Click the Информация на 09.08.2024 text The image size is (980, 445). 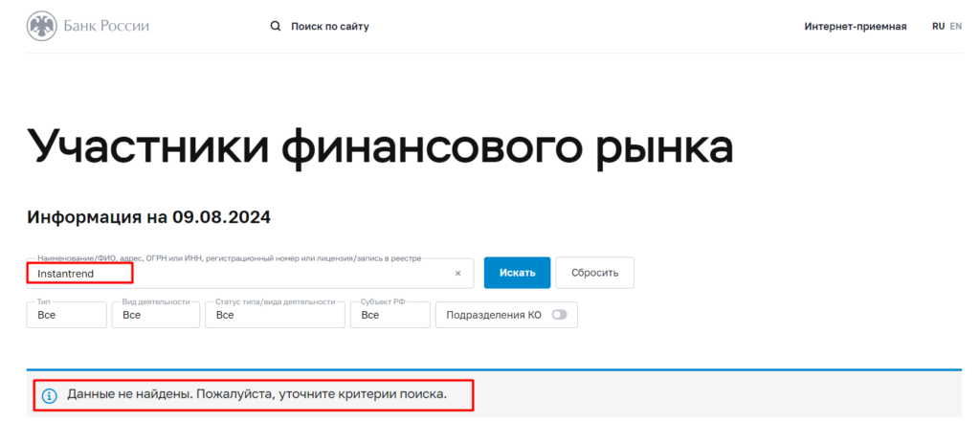pos(148,217)
